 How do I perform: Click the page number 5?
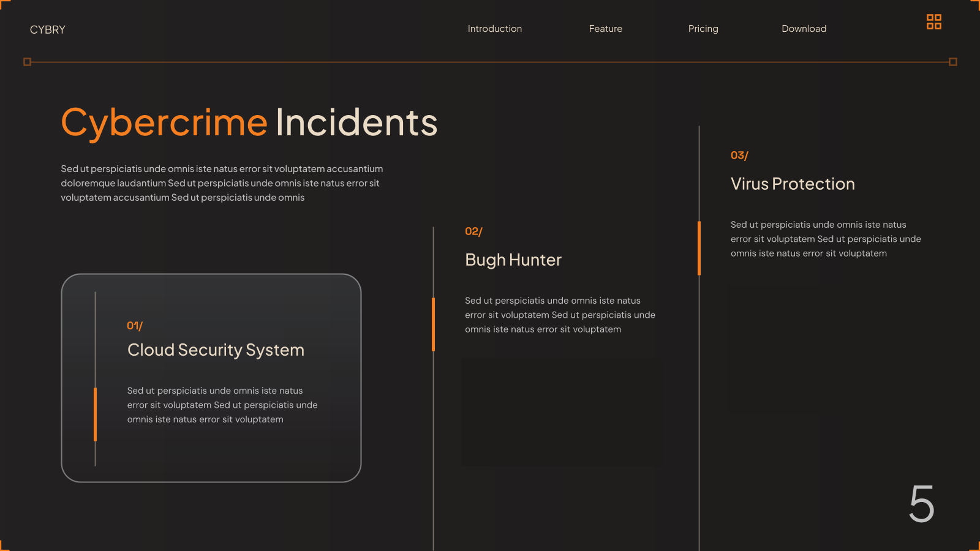[921, 504]
